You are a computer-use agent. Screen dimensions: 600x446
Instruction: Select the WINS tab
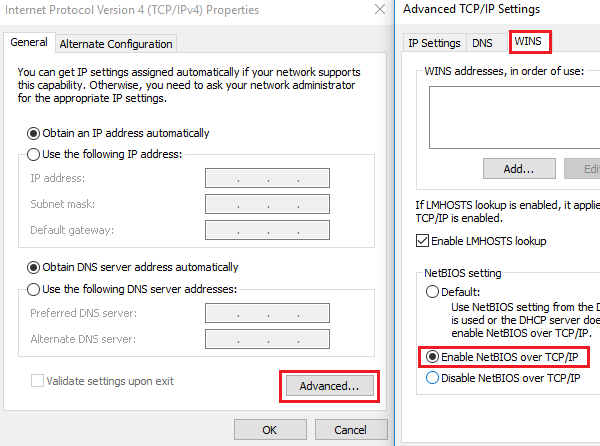point(528,41)
